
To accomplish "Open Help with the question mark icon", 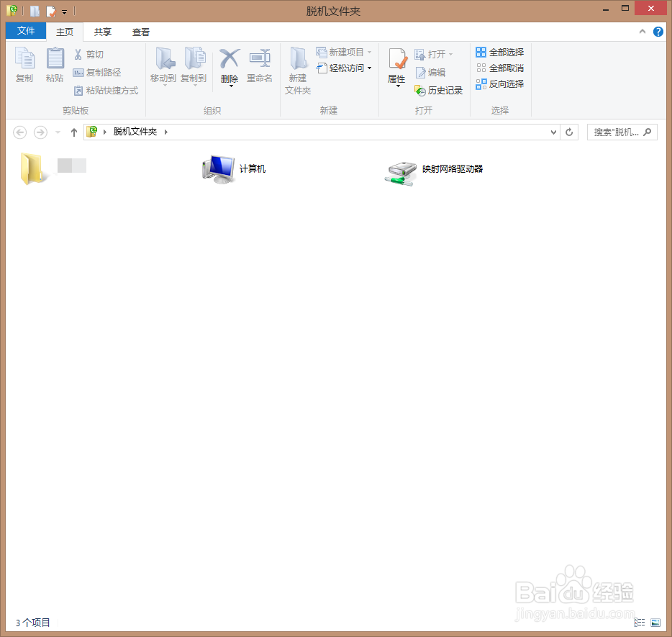I will coord(658,31).
